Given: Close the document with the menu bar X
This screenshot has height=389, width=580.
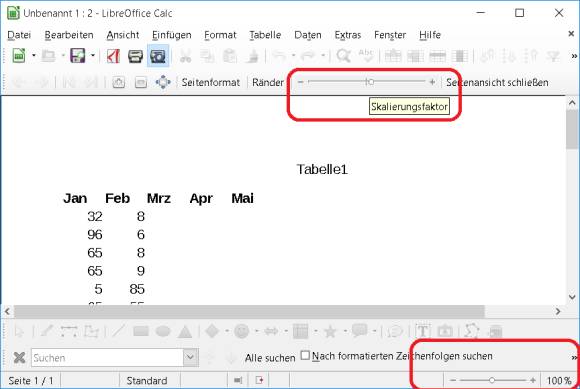Looking at the screenshot, I should coord(571,34).
